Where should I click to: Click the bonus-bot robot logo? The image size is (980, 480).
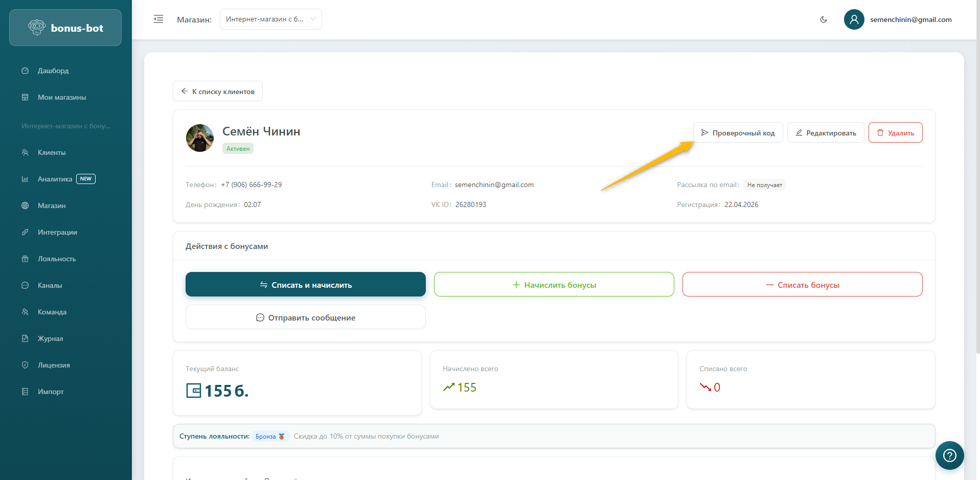[x=37, y=28]
